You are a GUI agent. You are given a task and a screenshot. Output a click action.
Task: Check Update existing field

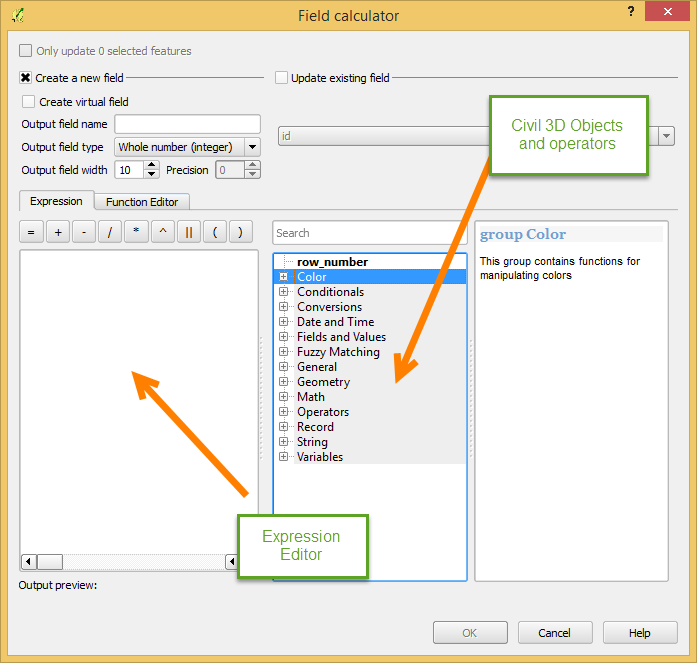[281, 78]
